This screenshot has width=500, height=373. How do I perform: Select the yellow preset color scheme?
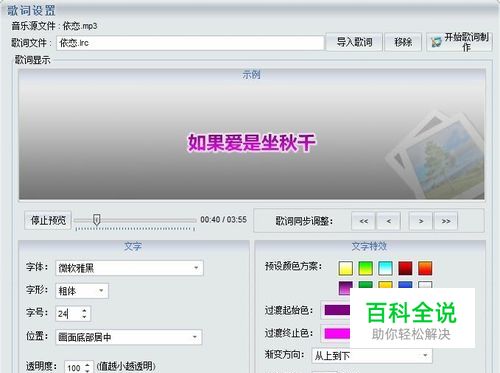pos(346,268)
